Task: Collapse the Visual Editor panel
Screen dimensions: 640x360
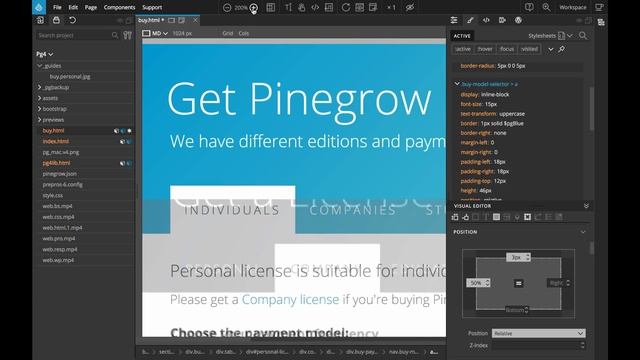Action: [x=587, y=206]
